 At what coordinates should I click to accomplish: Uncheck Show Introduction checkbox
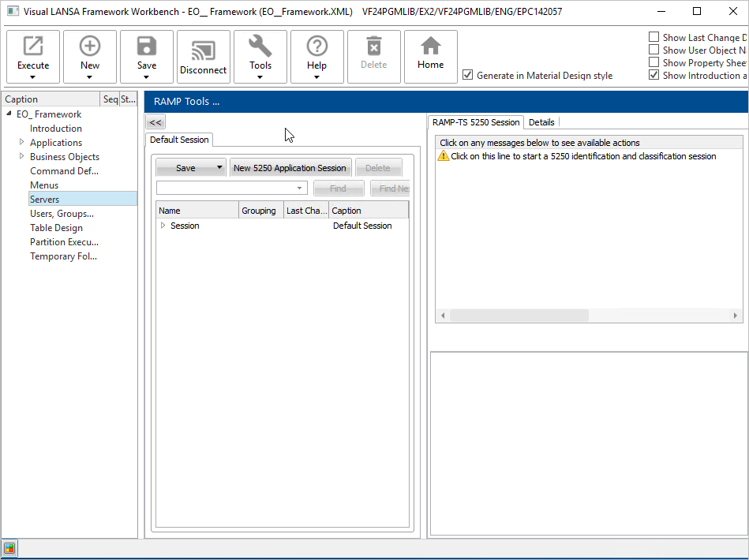[x=654, y=75]
